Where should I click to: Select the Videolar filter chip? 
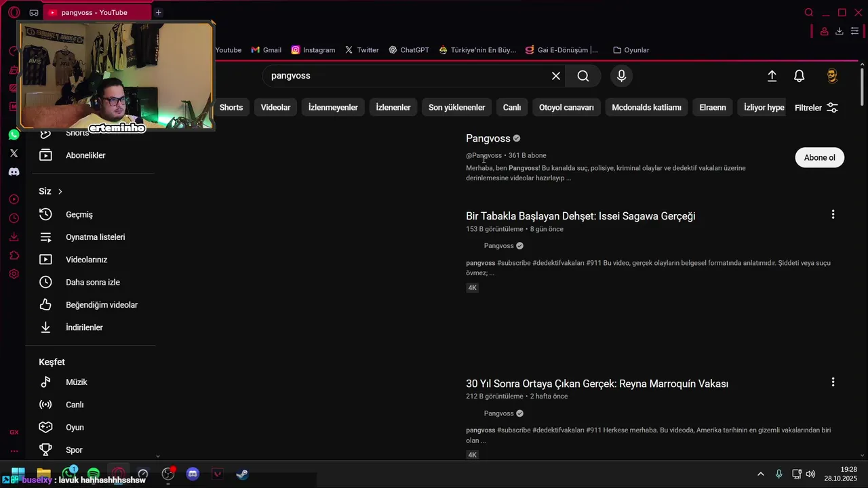276,107
